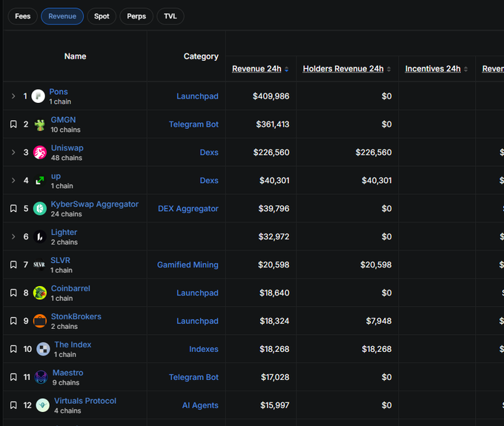
Task: Click StonkBrokers $7,948 holders revenue
Action: (379, 321)
